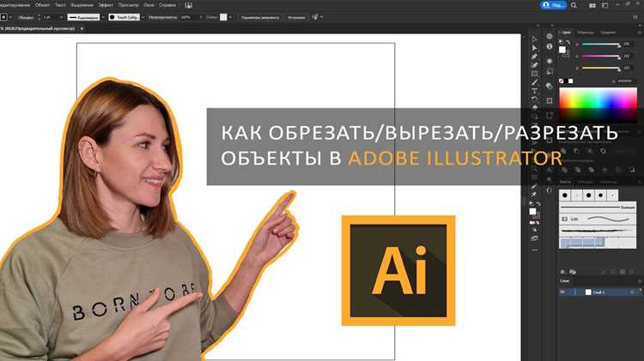Select the Paintbrush tool

click(534, 82)
